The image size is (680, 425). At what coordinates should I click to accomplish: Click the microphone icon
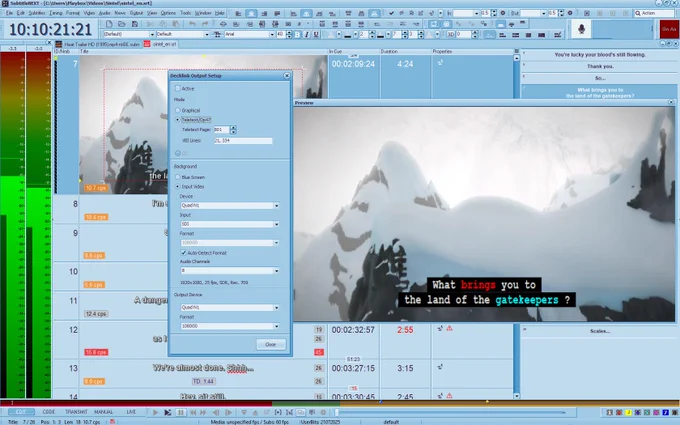[582, 29]
